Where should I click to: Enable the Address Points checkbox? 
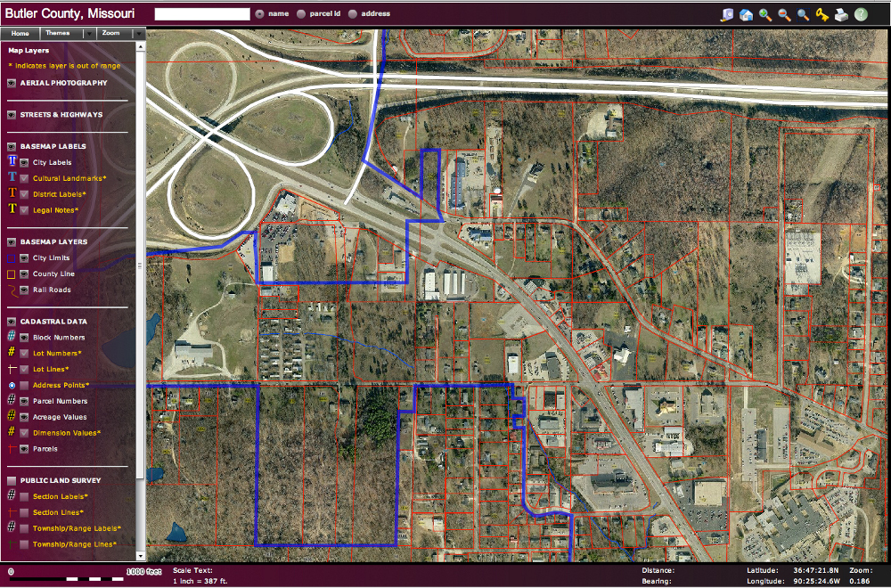pyautogui.click(x=24, y=386)
